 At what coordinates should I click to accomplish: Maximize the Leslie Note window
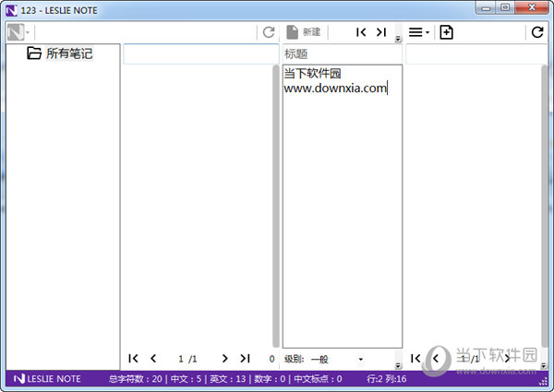click(506, 7)
